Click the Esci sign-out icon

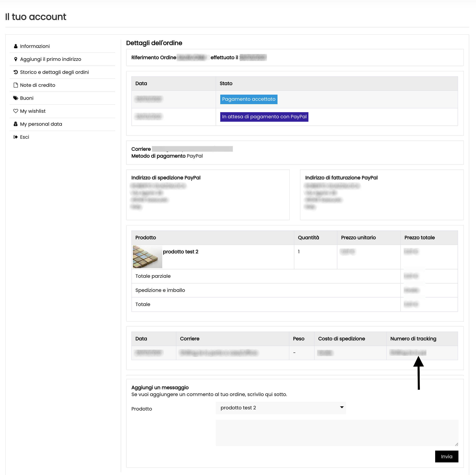(16, 137)
